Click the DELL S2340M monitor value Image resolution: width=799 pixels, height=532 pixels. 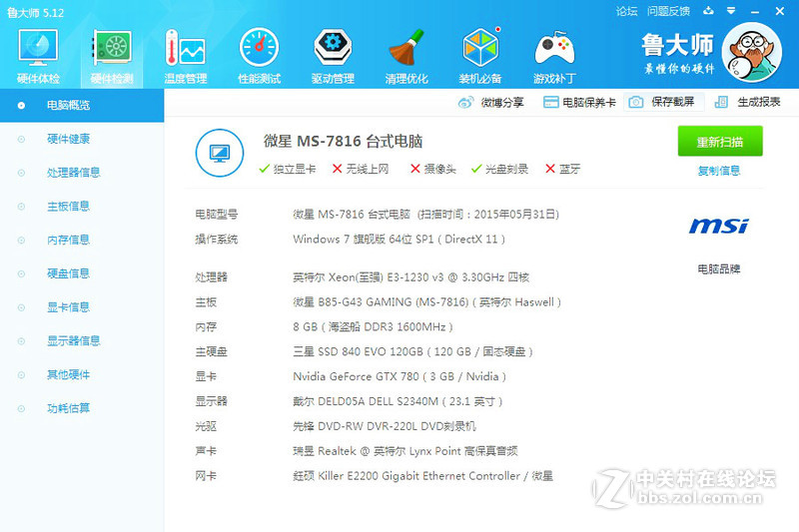[x=398, y=401]
